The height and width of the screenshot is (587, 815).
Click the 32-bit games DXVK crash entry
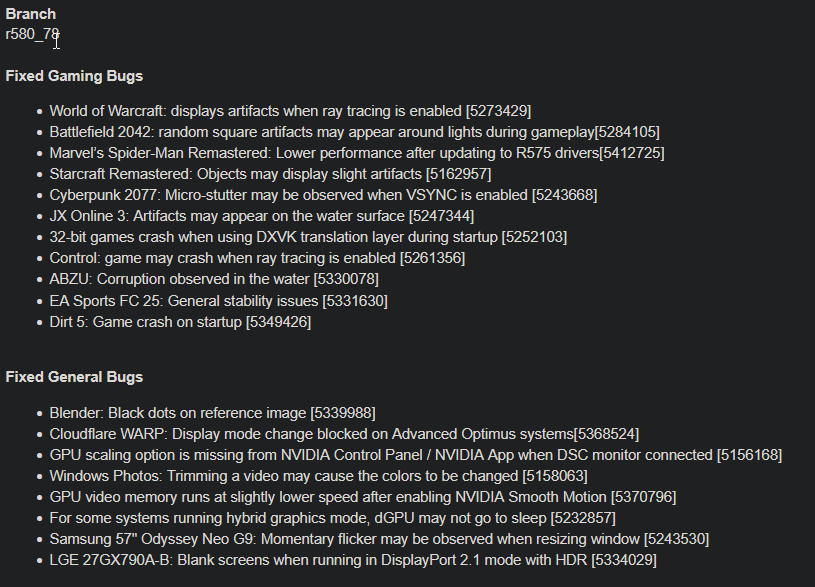point(308,237)
